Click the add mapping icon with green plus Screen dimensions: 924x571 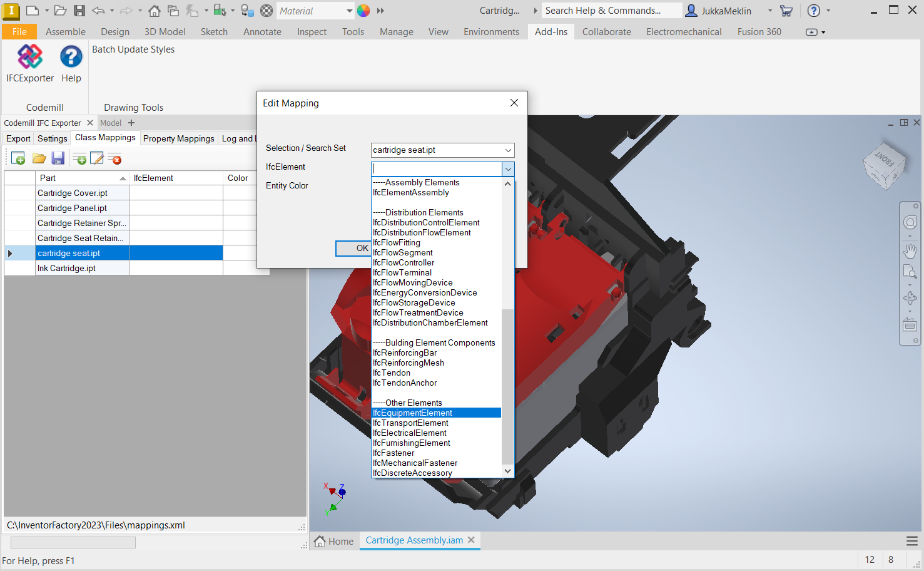tap(79, 159)
